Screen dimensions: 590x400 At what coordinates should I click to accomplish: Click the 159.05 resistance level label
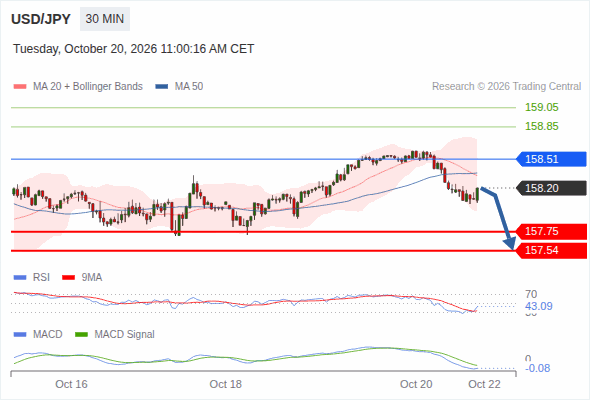(x=542, y=107)
